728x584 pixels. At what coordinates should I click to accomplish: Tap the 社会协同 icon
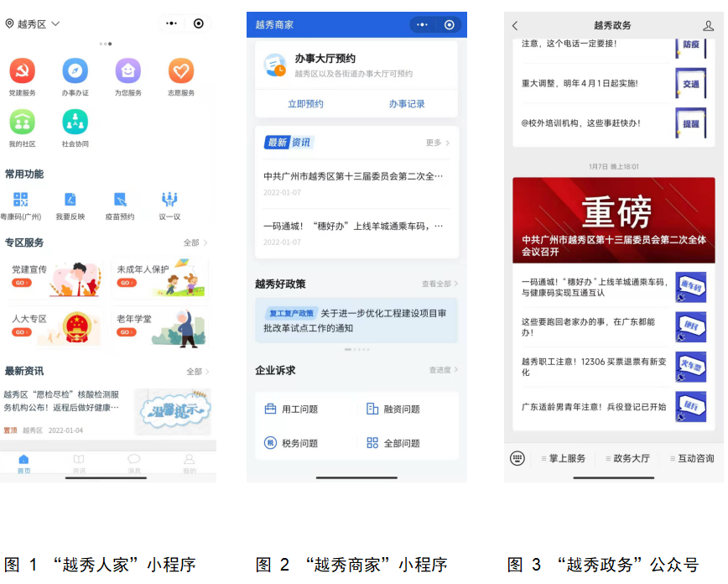point(75,123)
